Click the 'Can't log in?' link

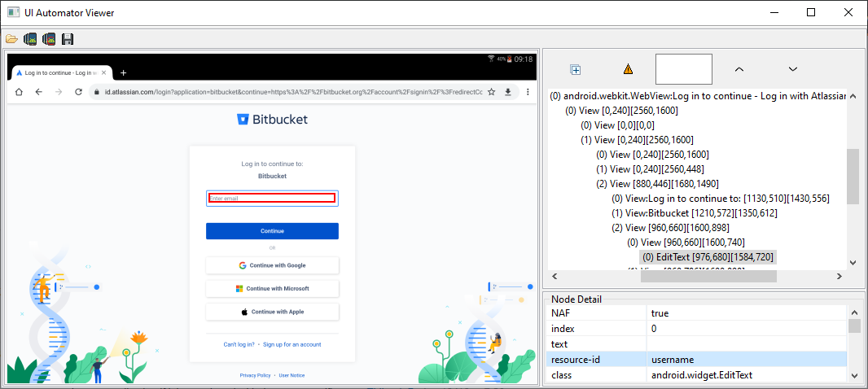[x=239, y=345]
